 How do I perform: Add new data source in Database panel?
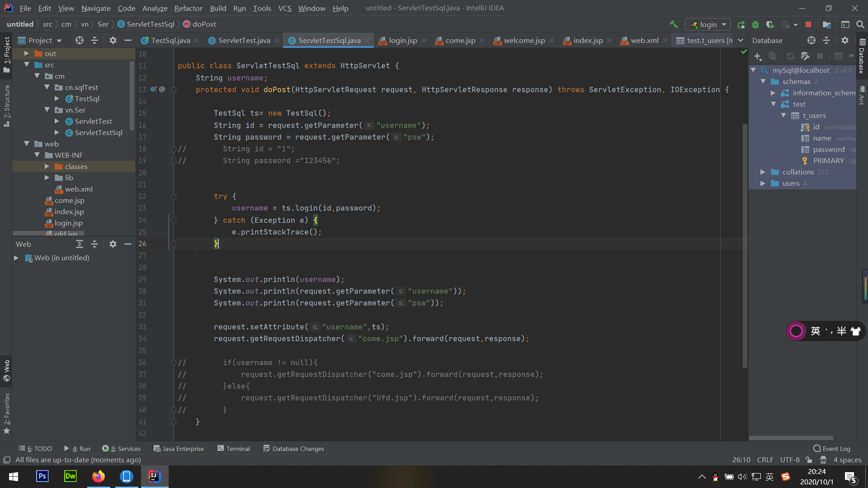758,56
